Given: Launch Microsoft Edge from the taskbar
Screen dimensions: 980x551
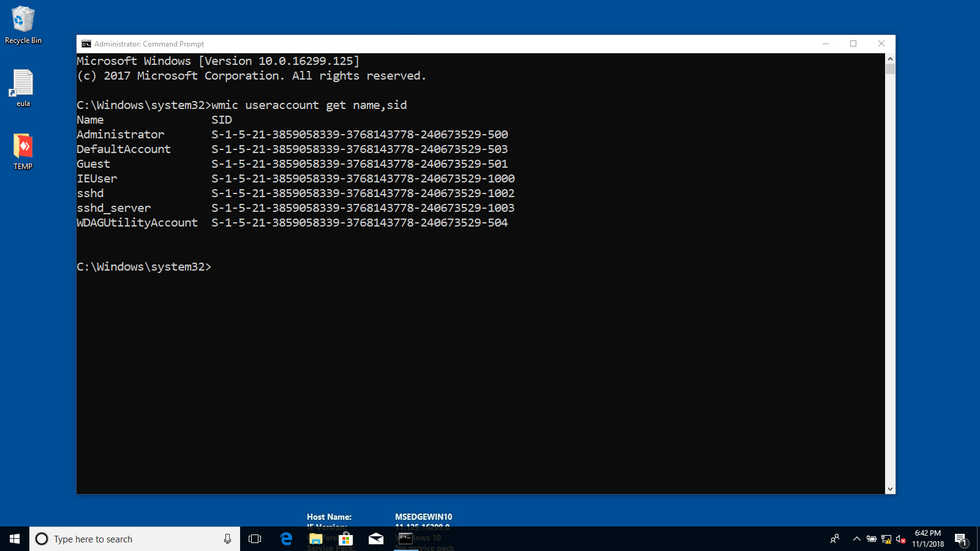Looking at the screenshot, I should pyautogui.click(x=286, y=539).
